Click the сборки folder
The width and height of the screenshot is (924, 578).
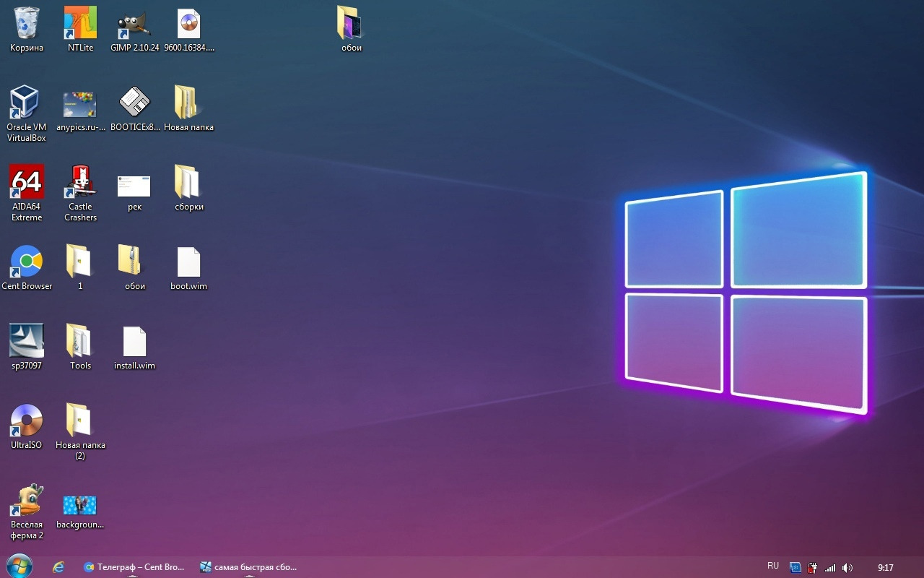tap(188, 182)
